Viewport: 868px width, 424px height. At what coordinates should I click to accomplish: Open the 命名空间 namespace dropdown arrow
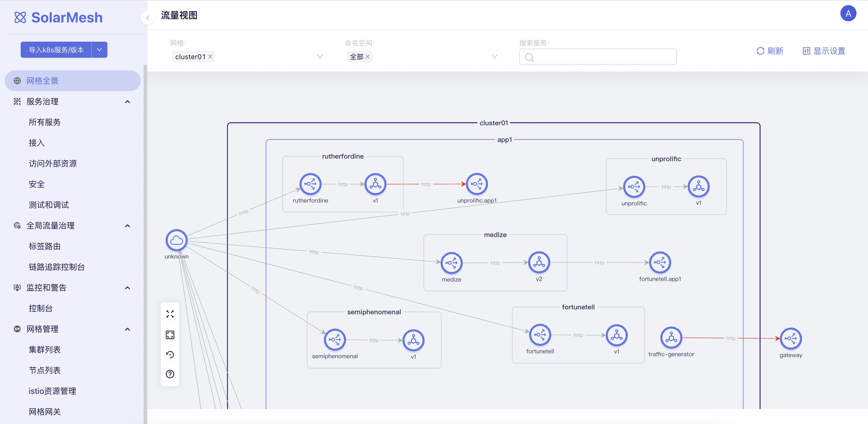(494, 57)
